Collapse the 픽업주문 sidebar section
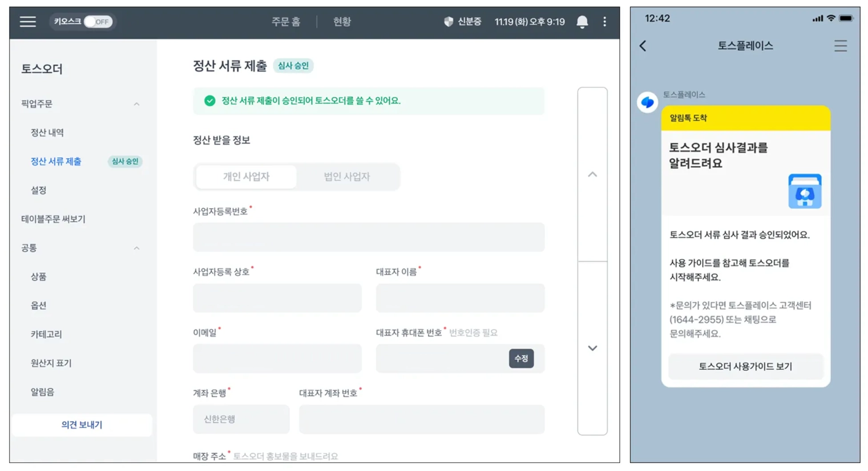This screenshot has height=471, width=868. tap(137, 104)
